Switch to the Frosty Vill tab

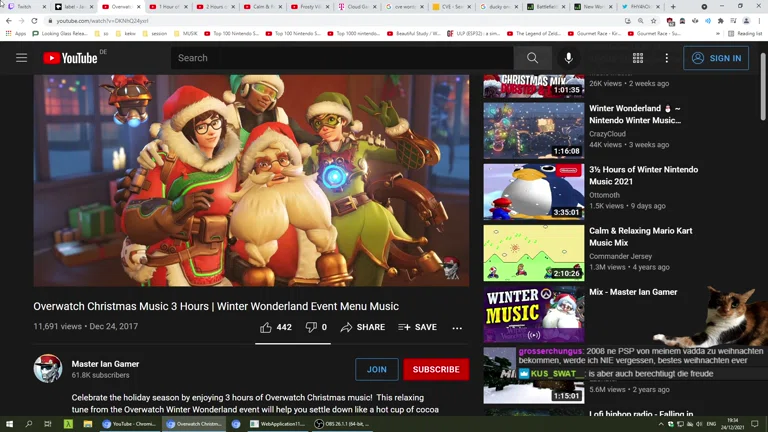[311, 6]
